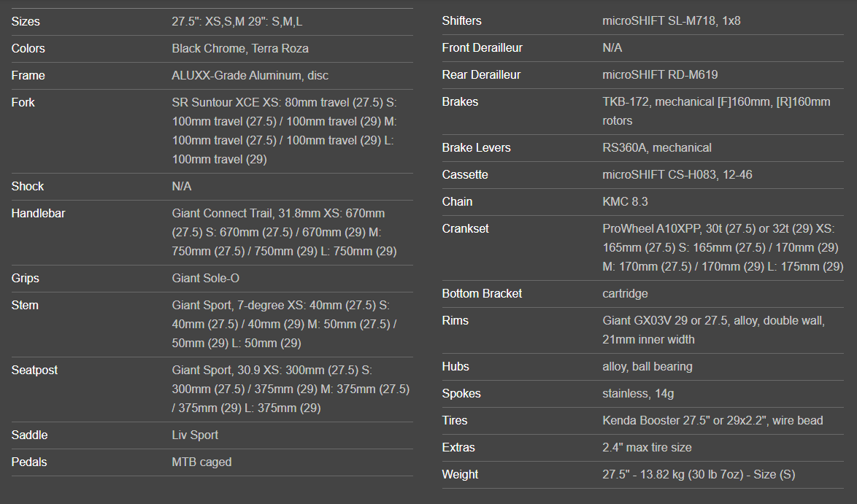Screen dimensions: 857x504
Task: Click the RS360A brake levers value
Action: [656, 148]
